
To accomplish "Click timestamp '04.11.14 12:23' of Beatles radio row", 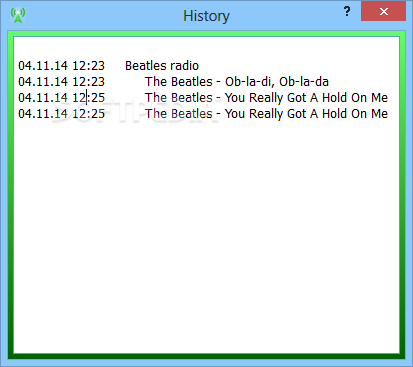I will coord(62,66).
